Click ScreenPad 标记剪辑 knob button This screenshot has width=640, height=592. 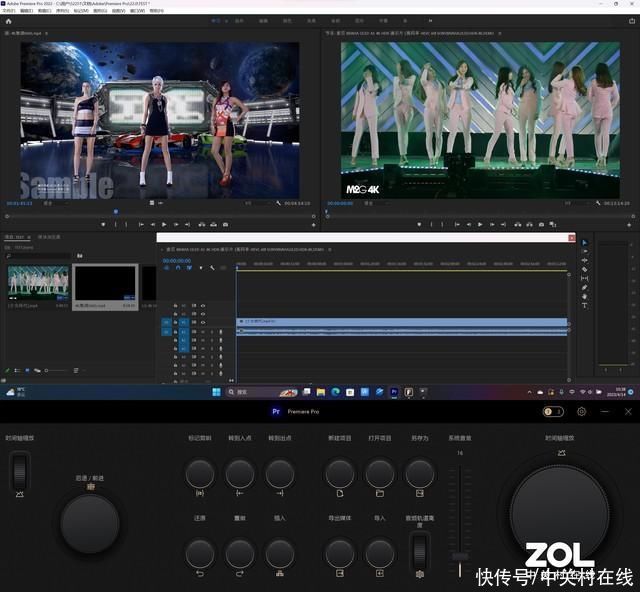point(200,474)
